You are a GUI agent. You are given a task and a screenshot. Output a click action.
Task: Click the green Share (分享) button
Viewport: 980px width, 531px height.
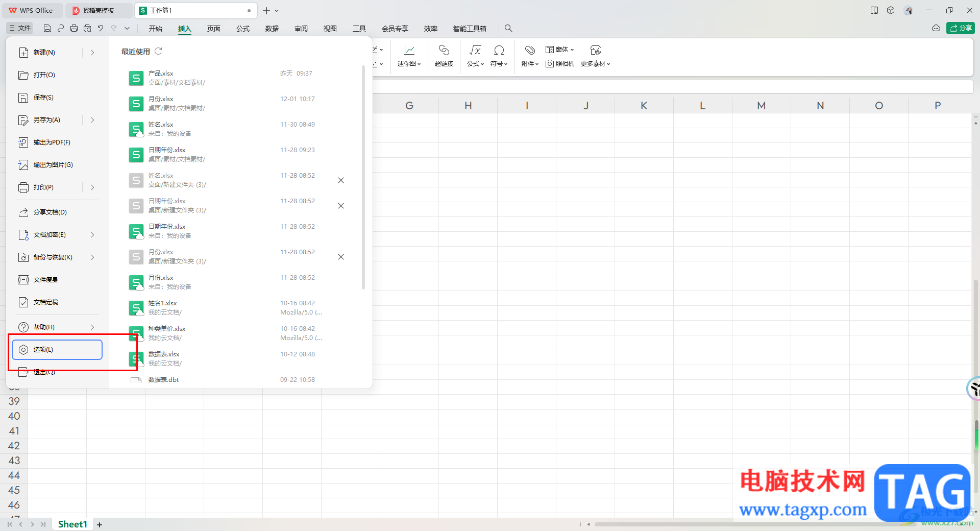961,29
